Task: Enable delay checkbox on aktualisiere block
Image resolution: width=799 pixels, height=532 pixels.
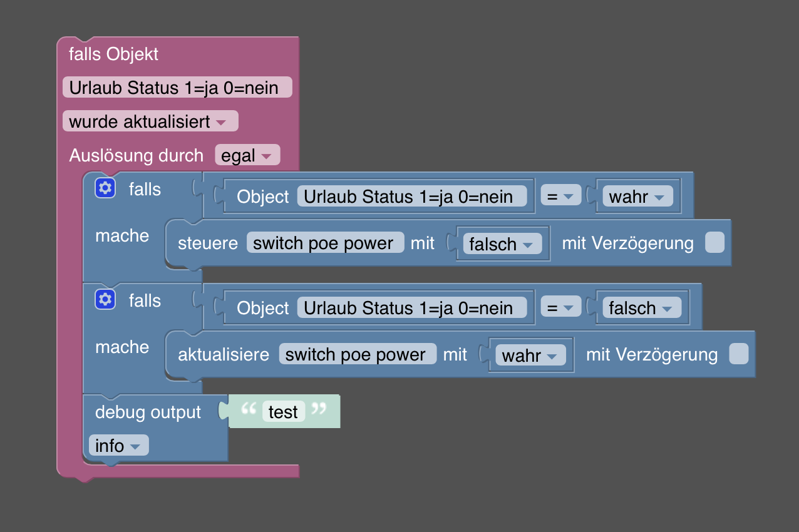Action: [738, 354]
